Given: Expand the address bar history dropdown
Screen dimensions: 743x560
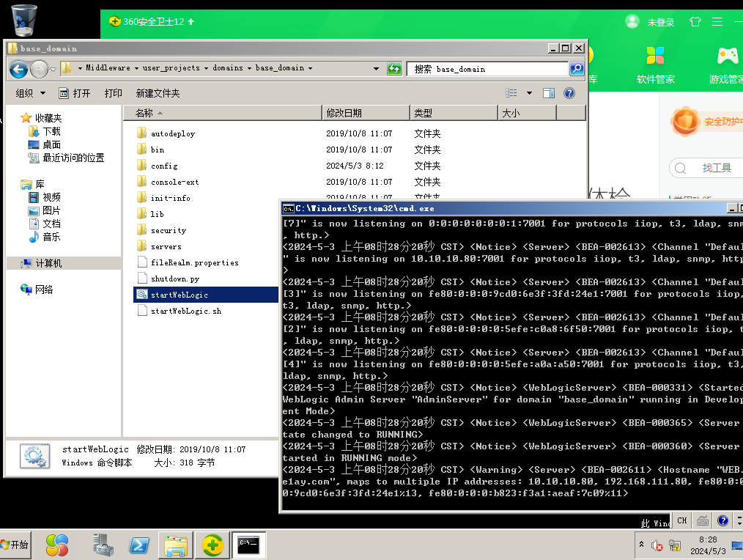Looking at the screenshot, I should pyautogui.click(x=376, y=69).
